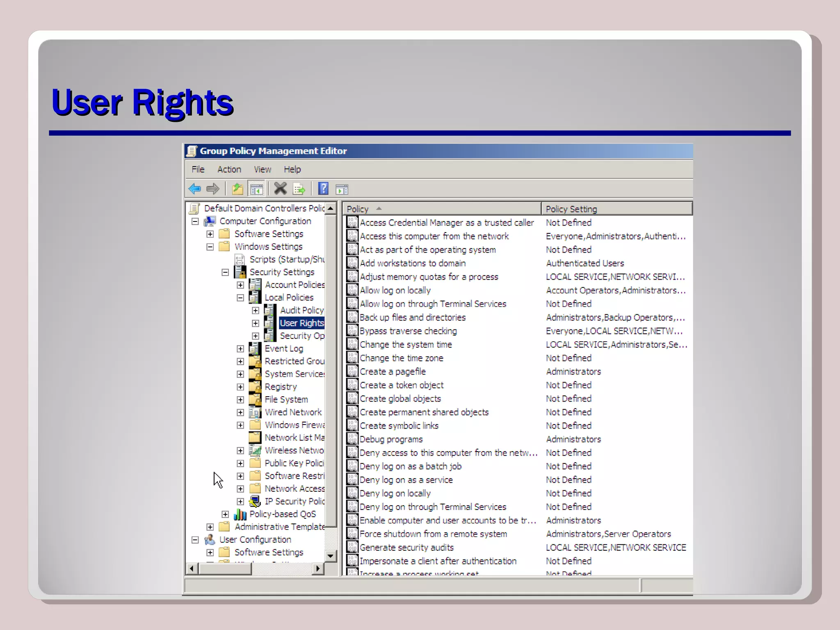Select the Public Key Policies tree item
This screenshot has width=840, height=630.
pos(294,463)
